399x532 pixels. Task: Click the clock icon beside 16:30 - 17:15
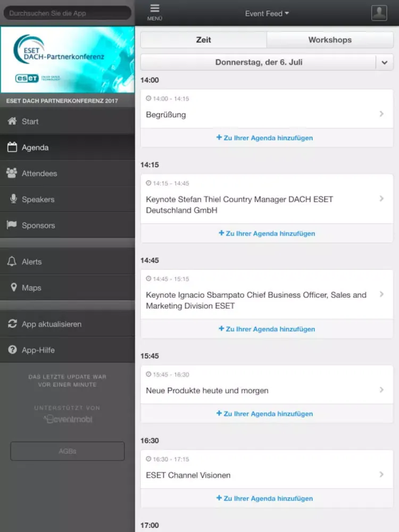148,459
